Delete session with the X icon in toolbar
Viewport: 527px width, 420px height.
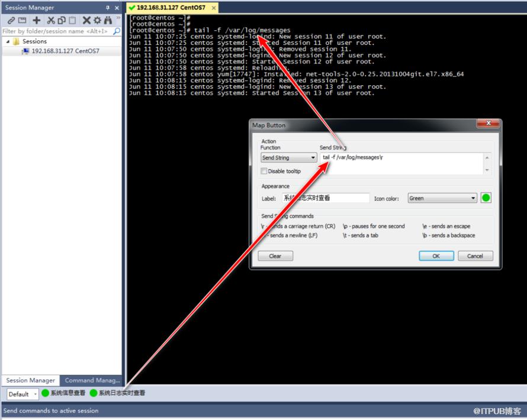click(x=86, y=21)
